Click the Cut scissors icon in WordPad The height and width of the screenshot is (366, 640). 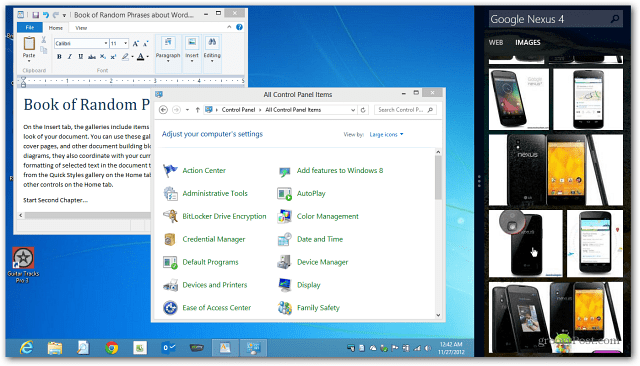point(44,40)
